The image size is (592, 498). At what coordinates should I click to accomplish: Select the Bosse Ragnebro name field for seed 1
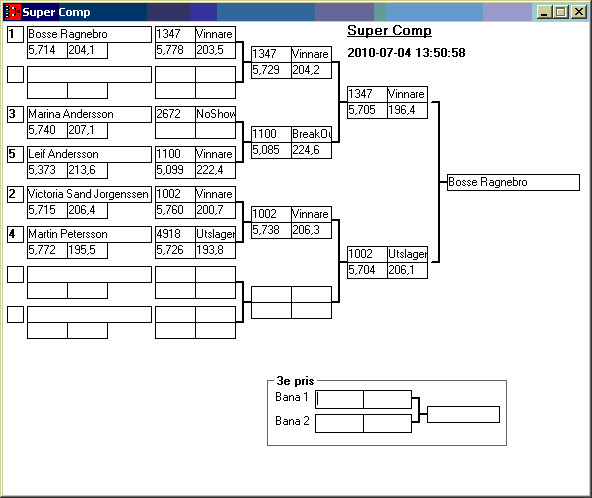(x=89, y=34)
